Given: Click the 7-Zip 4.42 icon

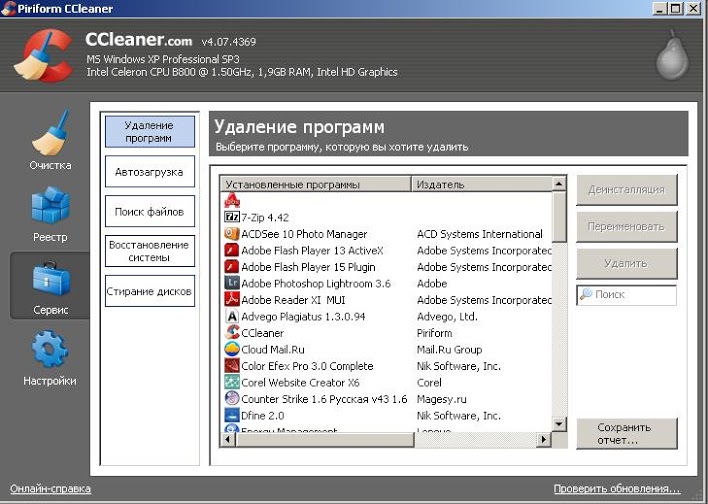Looking at the screenshot, I should point(232,217).
